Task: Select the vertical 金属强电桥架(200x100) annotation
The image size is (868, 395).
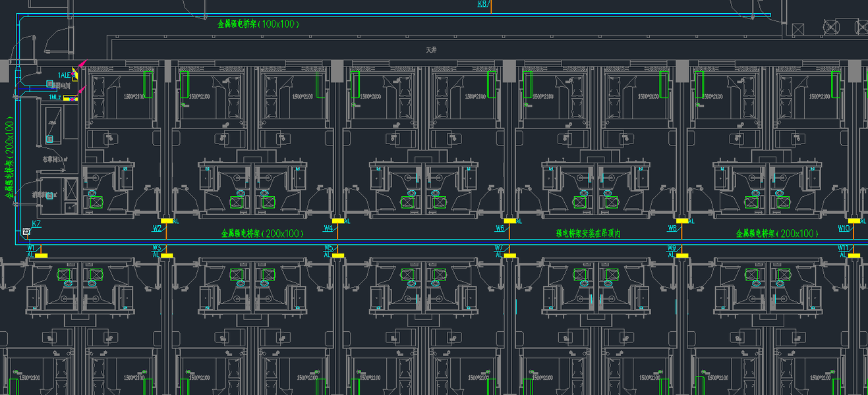Action: (9, 158)
